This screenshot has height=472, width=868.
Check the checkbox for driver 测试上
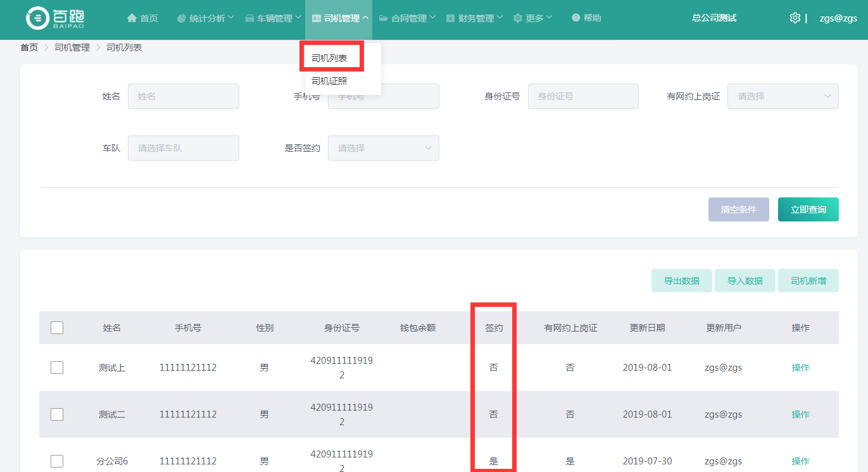pyautogui.click(x=57, y=368)
